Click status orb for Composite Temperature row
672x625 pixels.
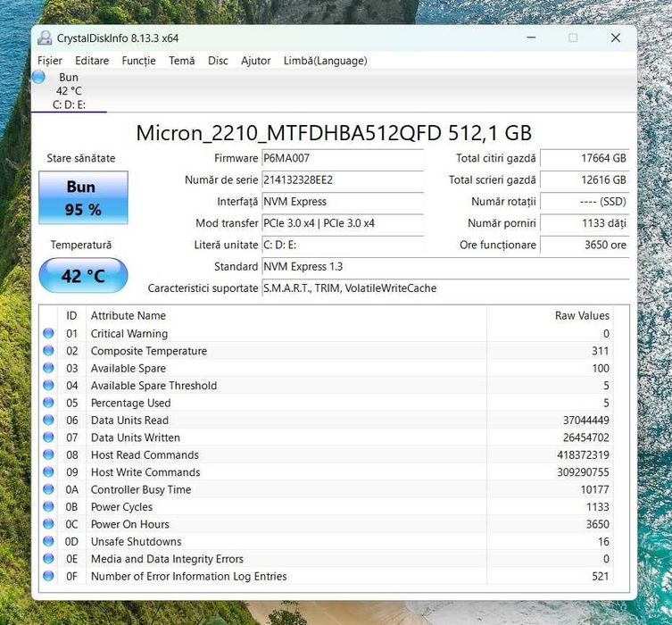coord(48,351)
